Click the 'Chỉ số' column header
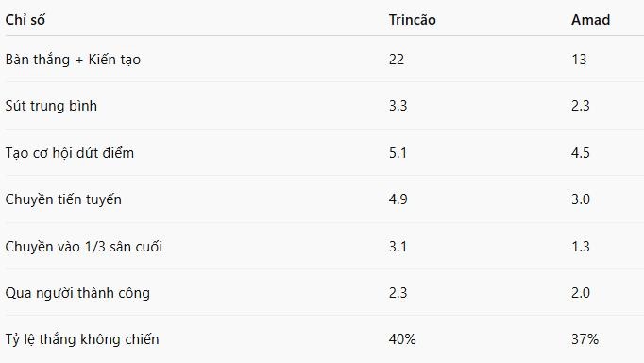The width and height of the screenshot is (644, 363). [25, 20]
